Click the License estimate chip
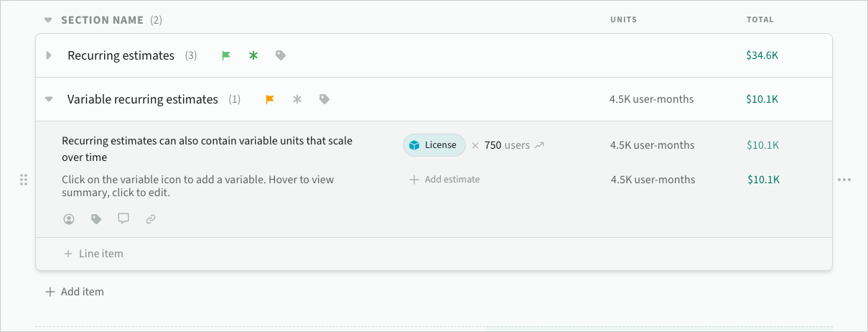 (x=434, y=145)
